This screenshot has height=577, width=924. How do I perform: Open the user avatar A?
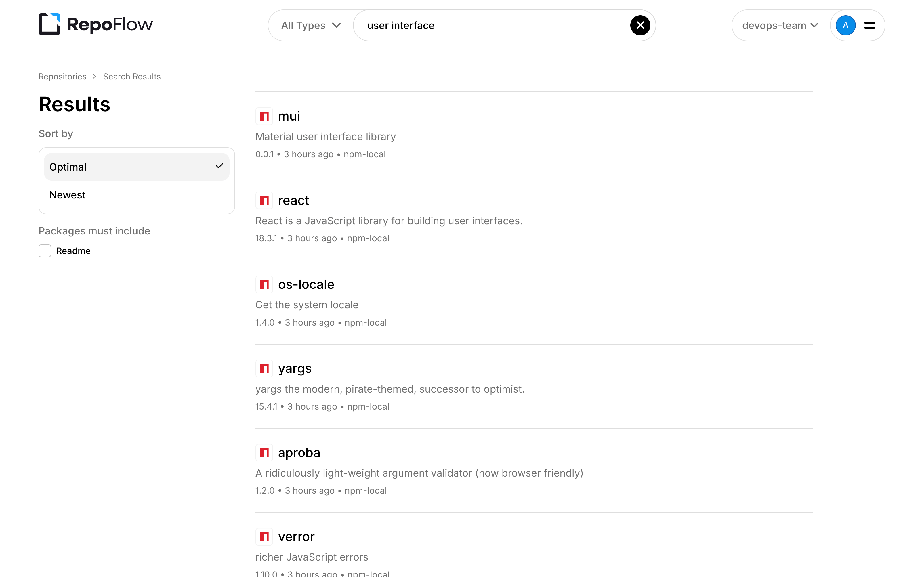tap(845, 26)
